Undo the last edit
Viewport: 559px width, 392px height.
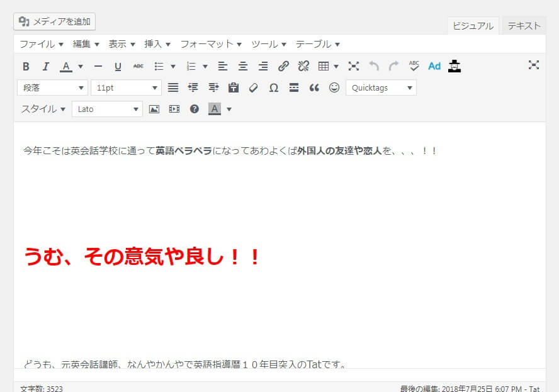(x=374, y=66)
